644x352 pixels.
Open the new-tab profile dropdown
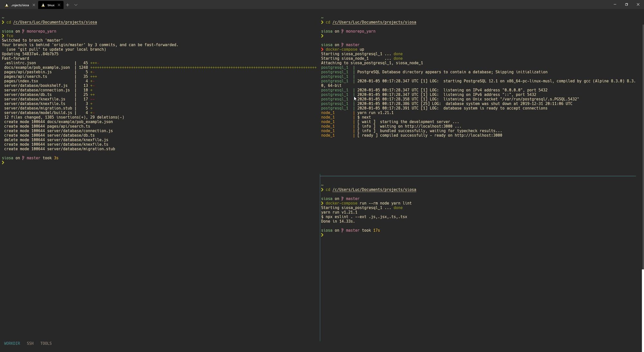76,5
